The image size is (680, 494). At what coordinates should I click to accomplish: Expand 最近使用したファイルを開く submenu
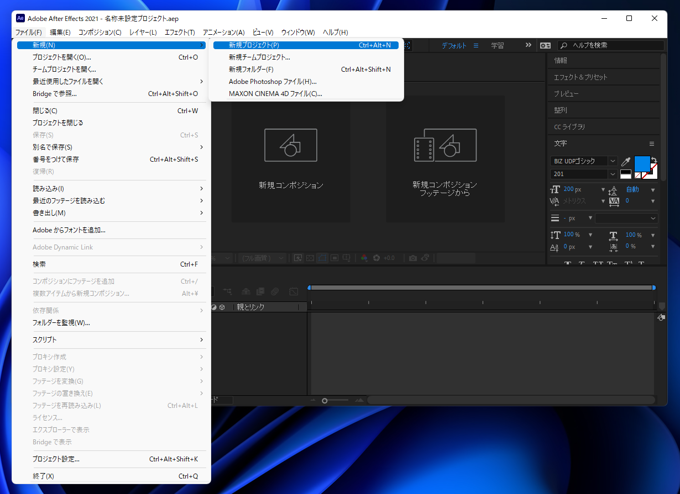[111, 82]
